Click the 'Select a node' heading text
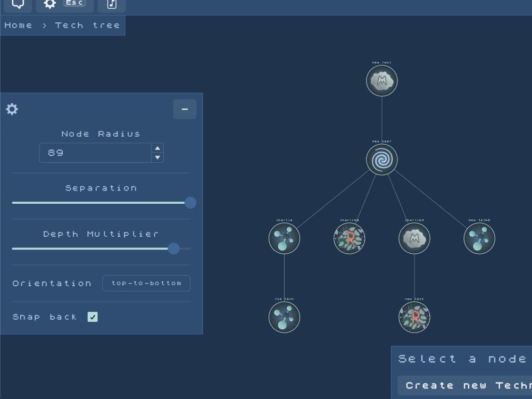Screen dimensions: 532x399 pyautogui.click(x=462, y=359)
